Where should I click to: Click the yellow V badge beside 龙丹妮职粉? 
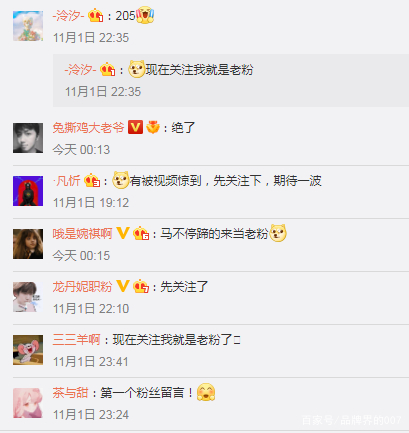pos(122,286)
